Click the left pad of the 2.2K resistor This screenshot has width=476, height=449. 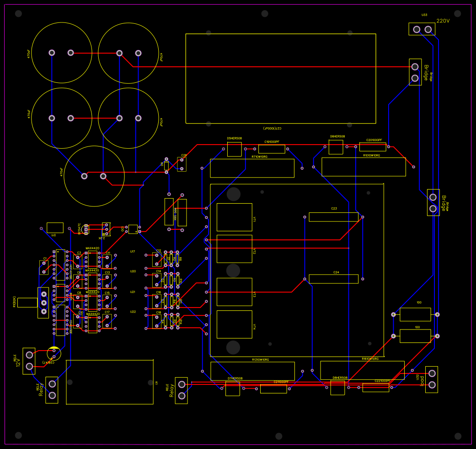(x=106, y=225)
